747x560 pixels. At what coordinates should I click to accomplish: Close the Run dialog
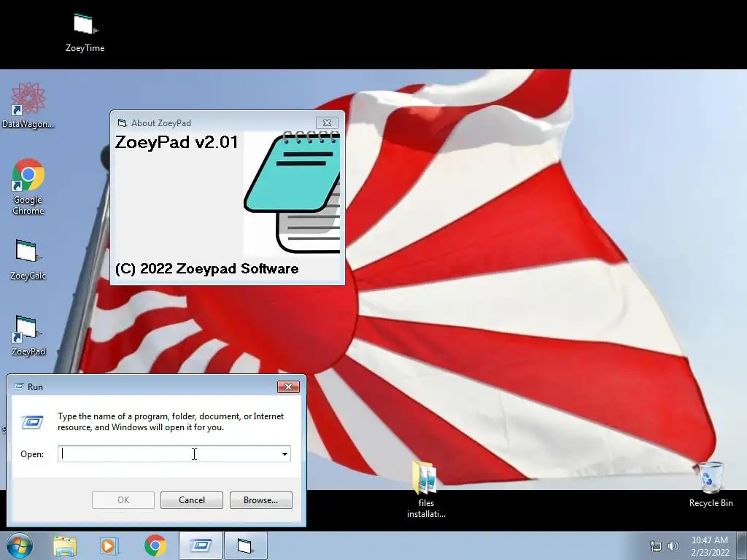pyautogui.click(x=288, y=386)
